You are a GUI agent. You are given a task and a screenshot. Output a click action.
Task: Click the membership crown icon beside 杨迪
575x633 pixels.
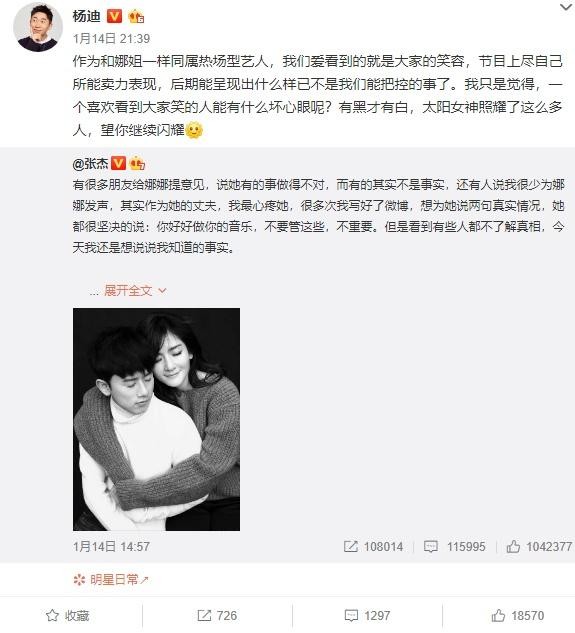click(136, 17)
